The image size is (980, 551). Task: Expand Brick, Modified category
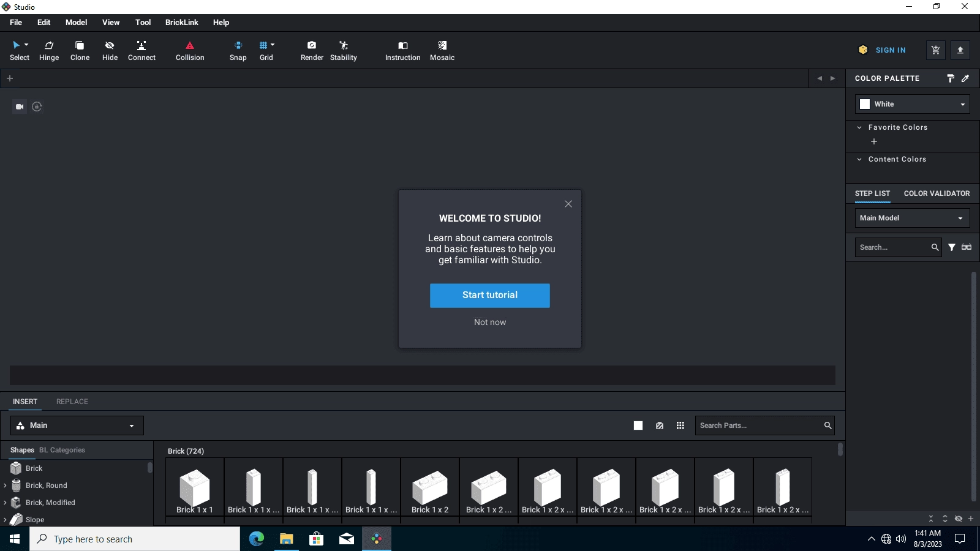coord(5,503)
